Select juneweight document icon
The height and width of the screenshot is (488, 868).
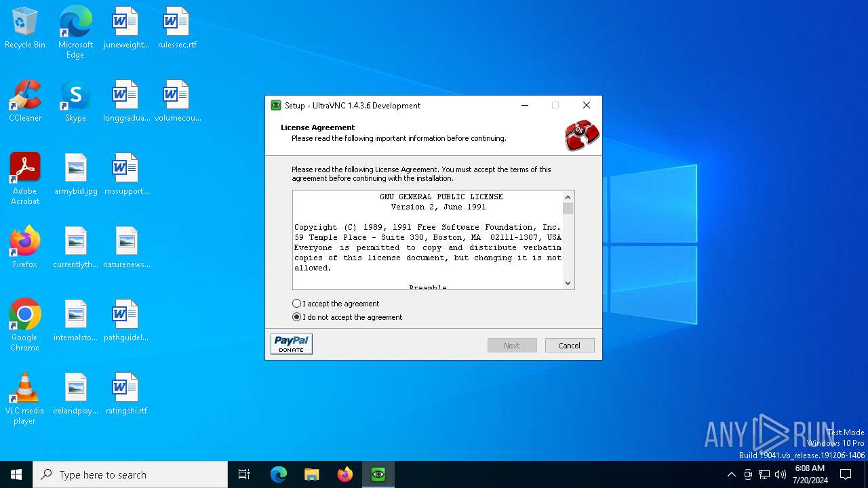point(126,28)
